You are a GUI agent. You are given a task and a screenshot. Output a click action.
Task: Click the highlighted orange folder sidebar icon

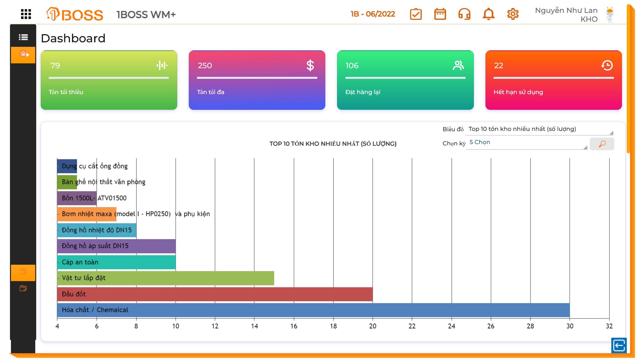pyautogui.click(x=23, y=272)
